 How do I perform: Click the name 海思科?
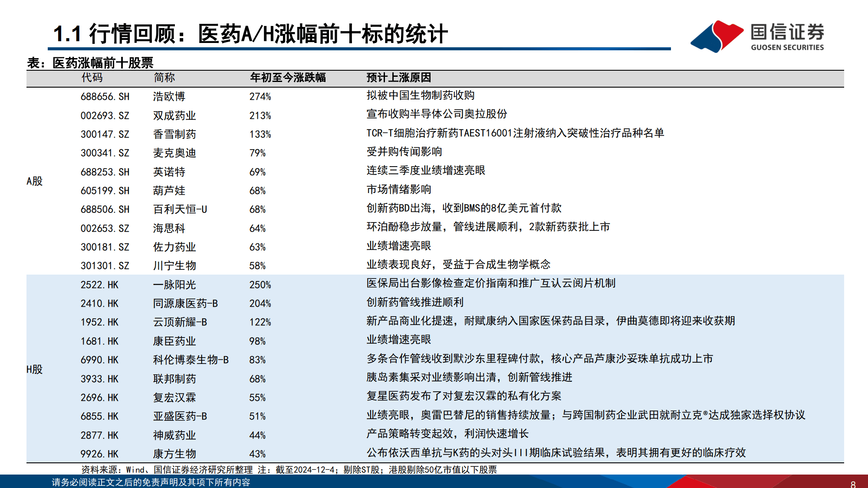pos(169,228)
